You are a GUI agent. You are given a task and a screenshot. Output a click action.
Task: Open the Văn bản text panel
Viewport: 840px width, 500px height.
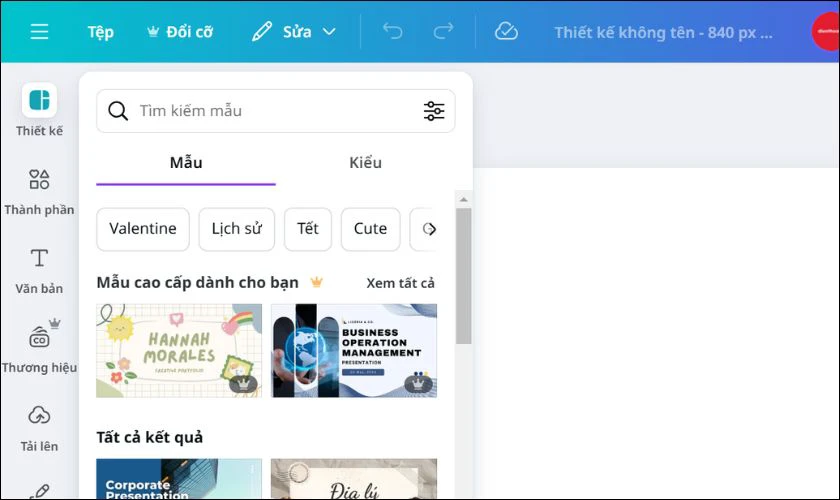point(39,271)
